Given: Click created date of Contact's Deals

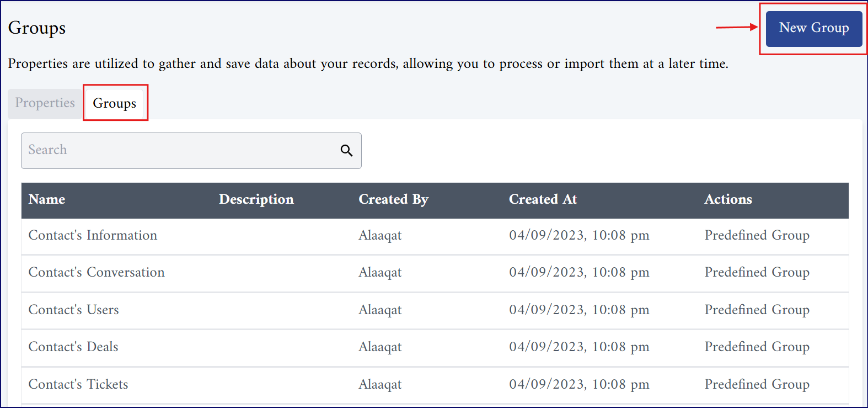Looking at the screenshot, I should 579,348.
